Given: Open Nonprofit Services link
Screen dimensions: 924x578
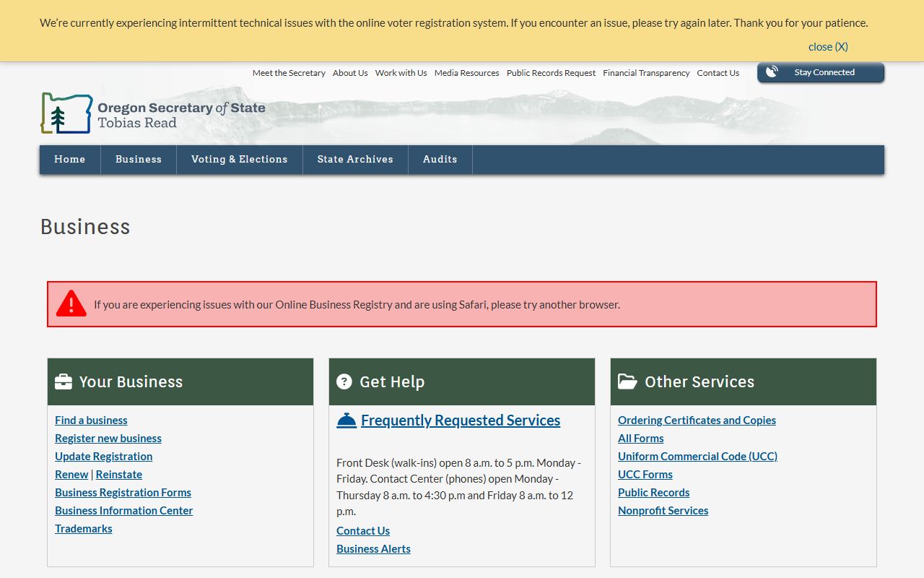Looking at the screenshot, I should (663, 511).
